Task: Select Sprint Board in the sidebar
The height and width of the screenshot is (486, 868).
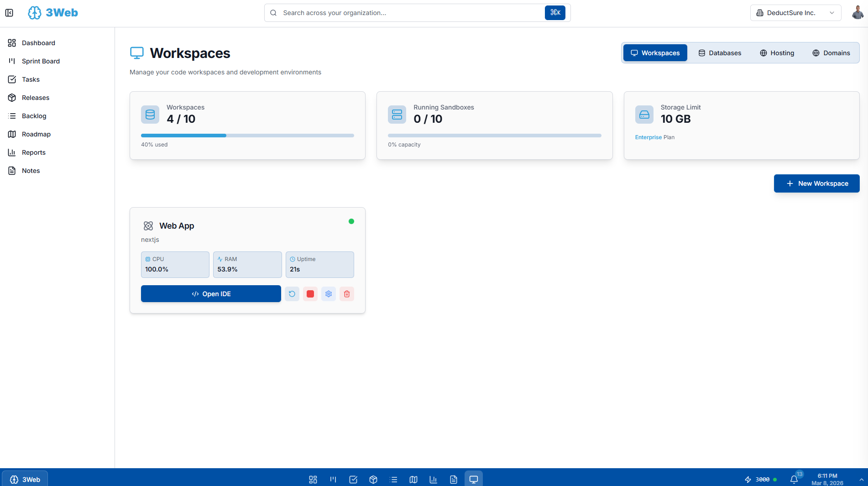Action: coord(41,61)
